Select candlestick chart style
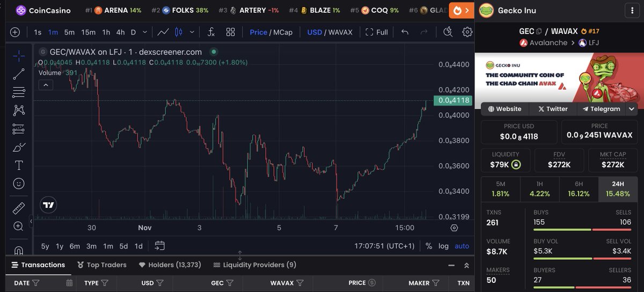This screenshot has width=644, height=292. coord(179,32)
